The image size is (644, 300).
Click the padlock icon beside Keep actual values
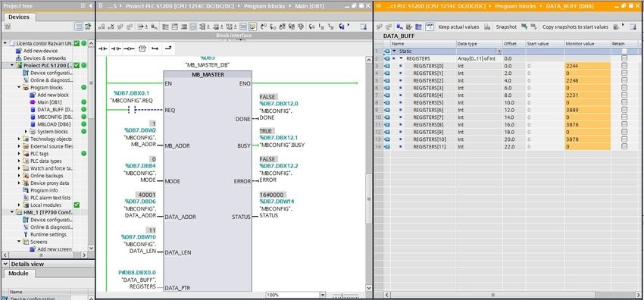pyautogui.click(x=486, y=27)
